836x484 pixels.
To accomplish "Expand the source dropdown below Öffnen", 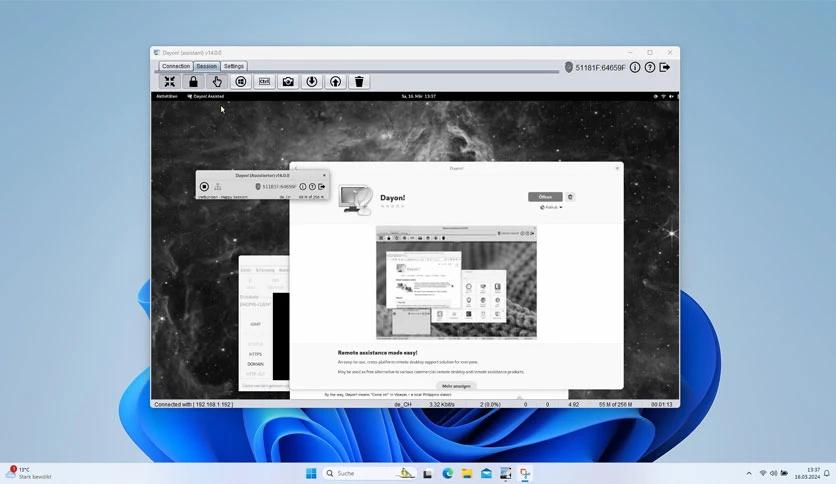I will [x=551, y=207].
